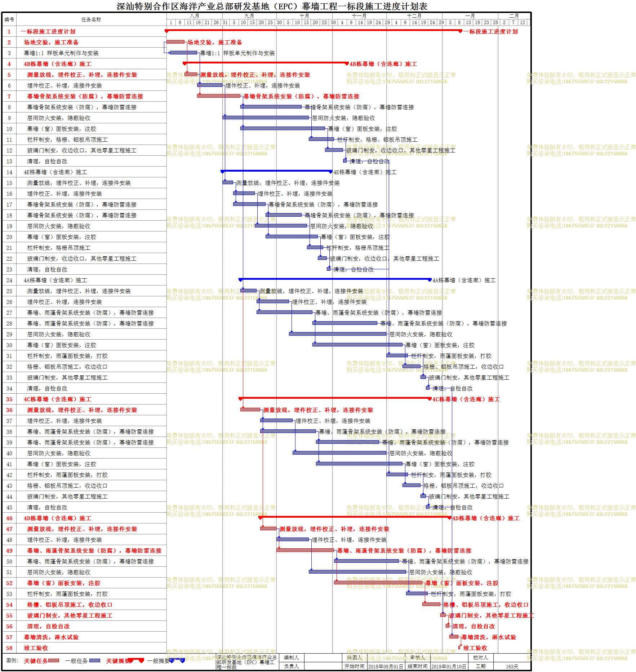Select the 九月 month header

[249, 16]
